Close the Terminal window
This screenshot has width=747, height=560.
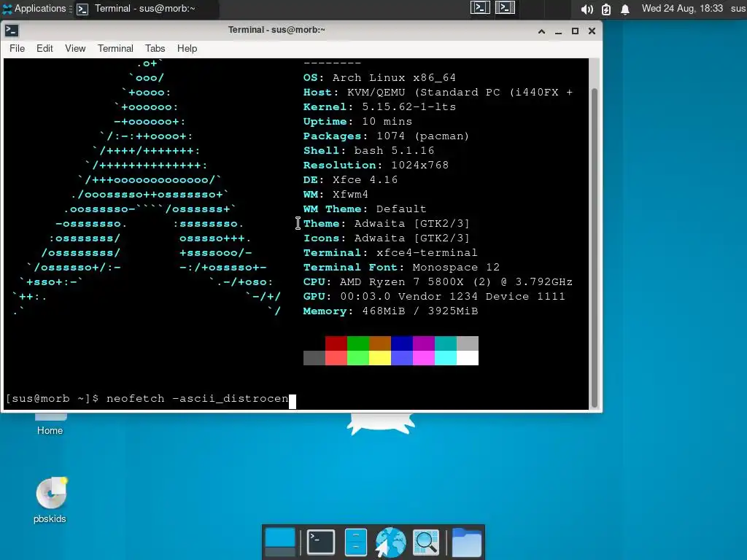coord(592,31)
